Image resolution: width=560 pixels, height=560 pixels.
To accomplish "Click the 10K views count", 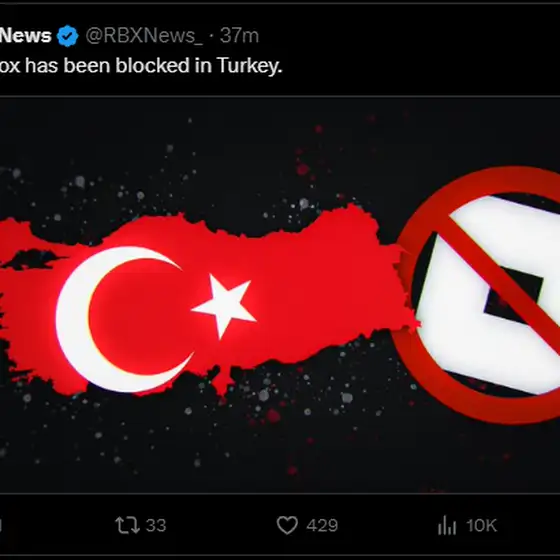I will (481, 525).
